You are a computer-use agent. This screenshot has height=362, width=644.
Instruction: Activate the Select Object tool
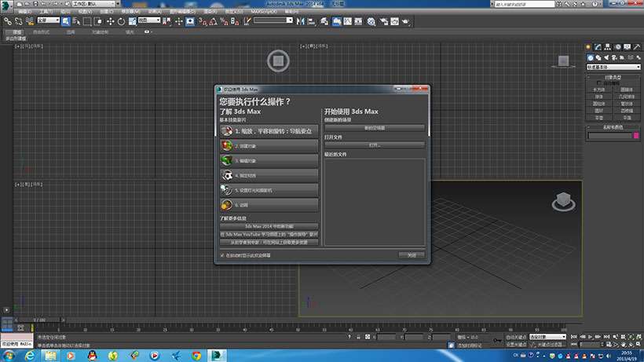pos(66,21)
